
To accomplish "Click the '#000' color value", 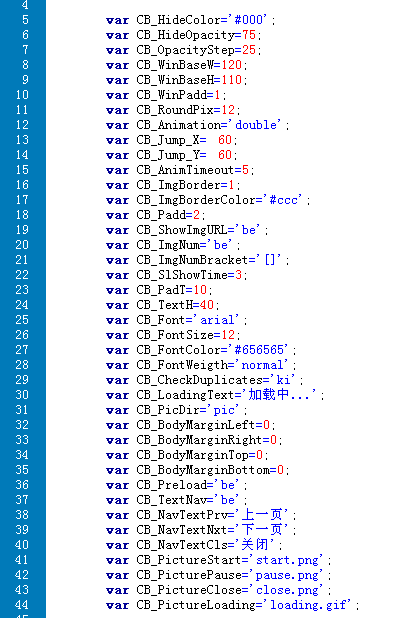I will coord(249,19).
